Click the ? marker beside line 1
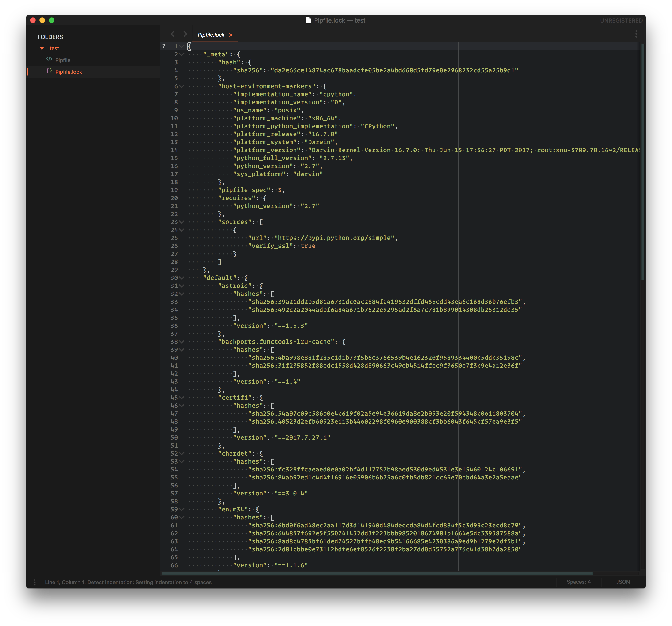Image resolution: width=672 pixels, height=626 pixels. coord(164,46)
